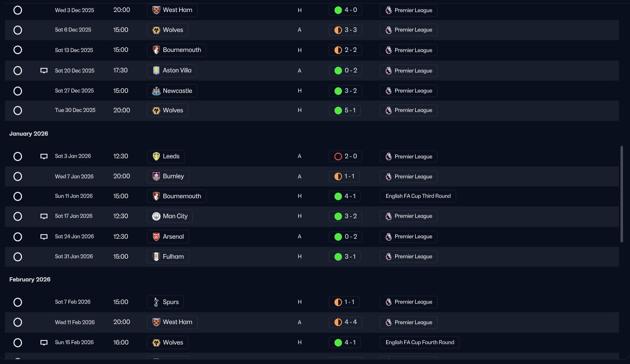Select the radio circle for Burnley fixture

[x=17, y=176]
